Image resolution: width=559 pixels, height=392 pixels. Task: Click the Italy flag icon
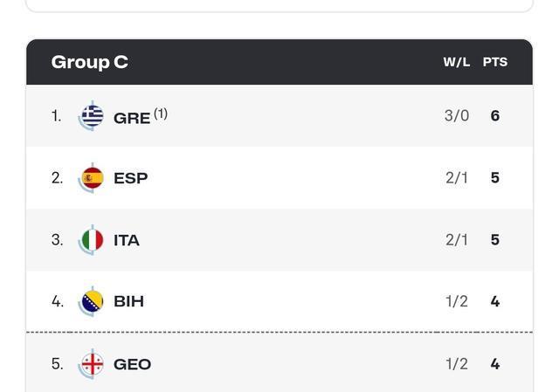[x=92, y=240]
